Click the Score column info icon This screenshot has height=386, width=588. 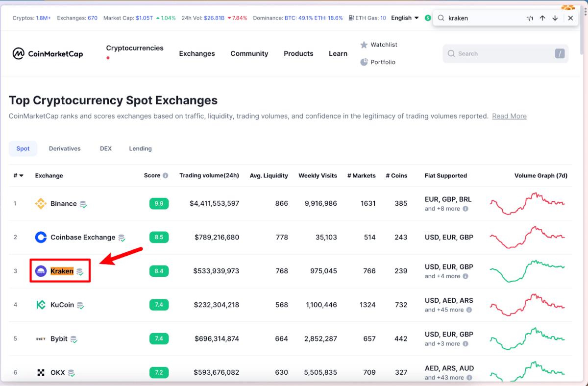(166, 176)
